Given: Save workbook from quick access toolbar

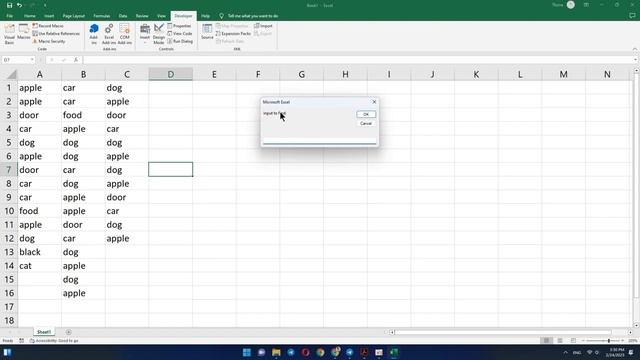Looking at the screenshot, I should [9, 5].
